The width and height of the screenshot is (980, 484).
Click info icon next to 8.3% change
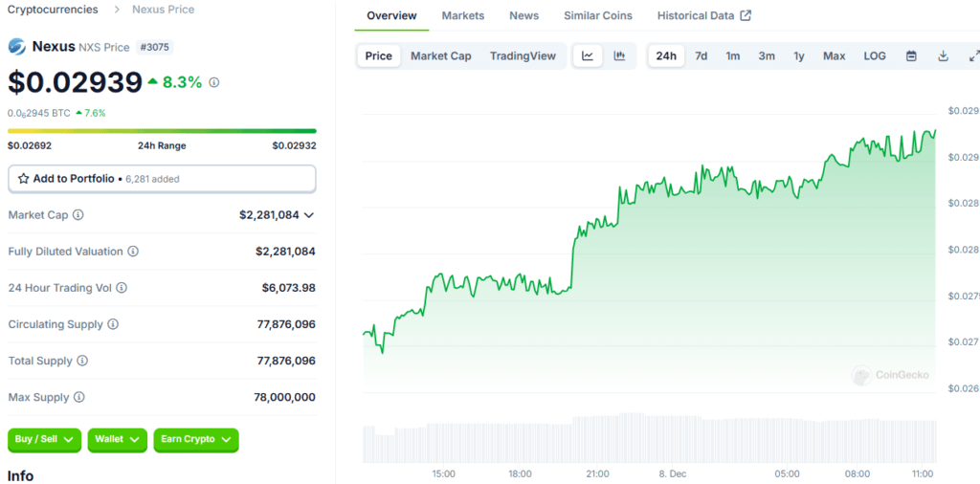tap(214, 82)
